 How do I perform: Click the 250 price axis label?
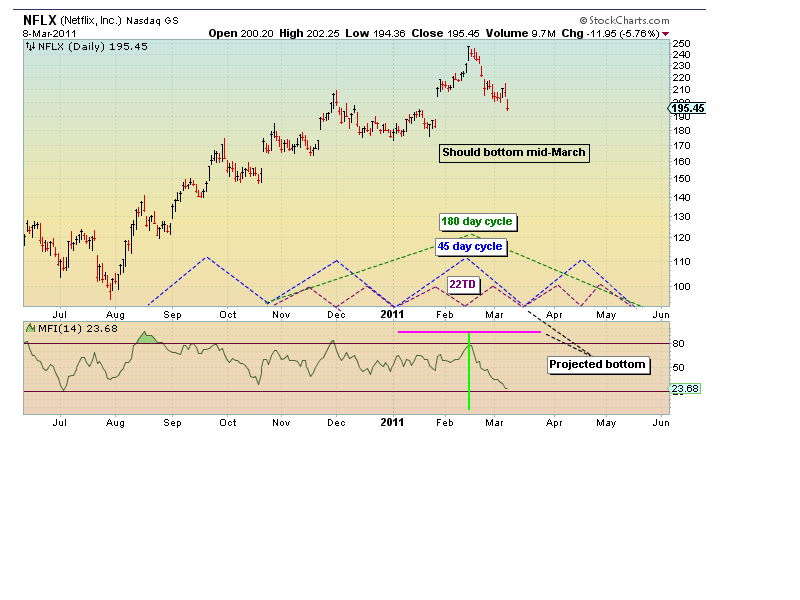[681, 44]
